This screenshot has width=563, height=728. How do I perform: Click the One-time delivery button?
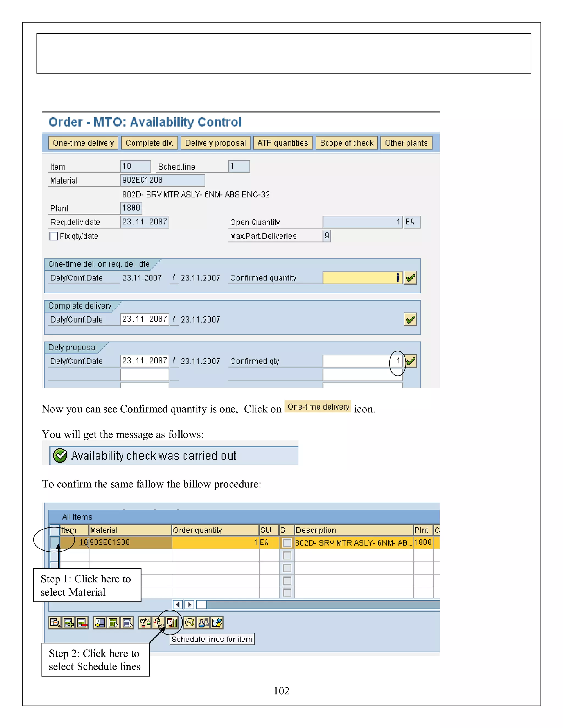click(83, 143)
